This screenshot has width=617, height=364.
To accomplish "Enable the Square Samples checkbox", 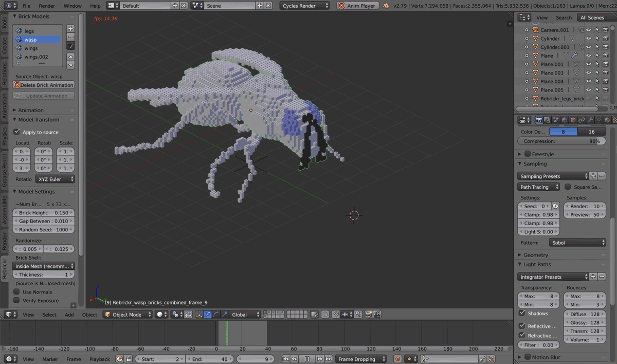I will 568,187.
